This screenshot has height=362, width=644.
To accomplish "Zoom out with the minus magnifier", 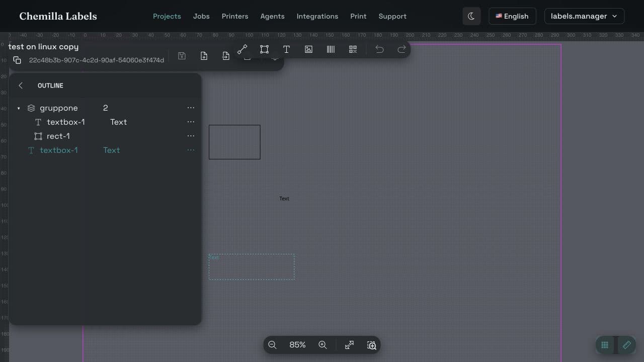I will point(272,345).
